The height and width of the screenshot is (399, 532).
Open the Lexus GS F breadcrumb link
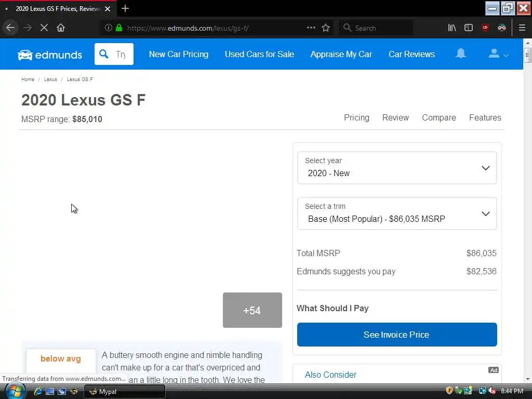pyautogui.click(x=79, y=79)
